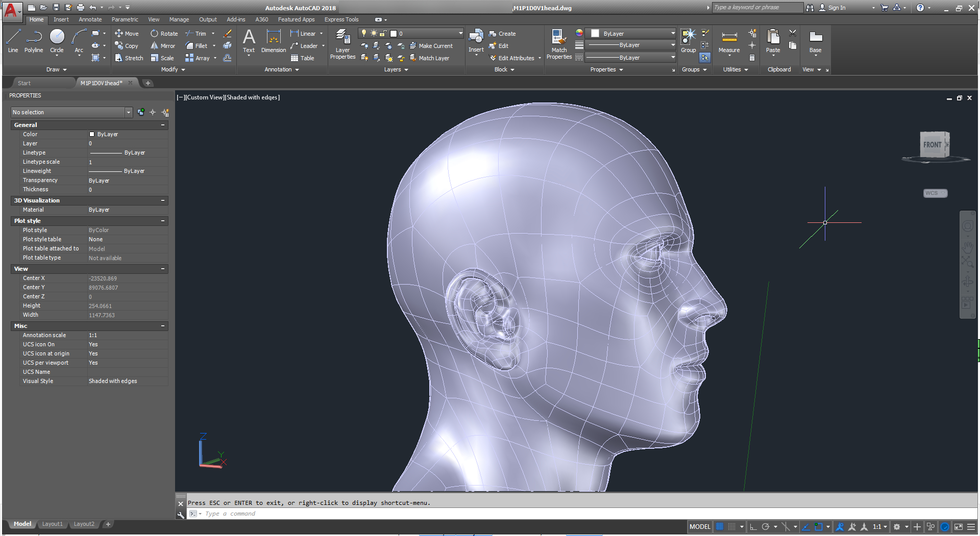Activate the Pan tool in navigation bar
Viewport: 980px width, 536px height.
pos(968,247)
